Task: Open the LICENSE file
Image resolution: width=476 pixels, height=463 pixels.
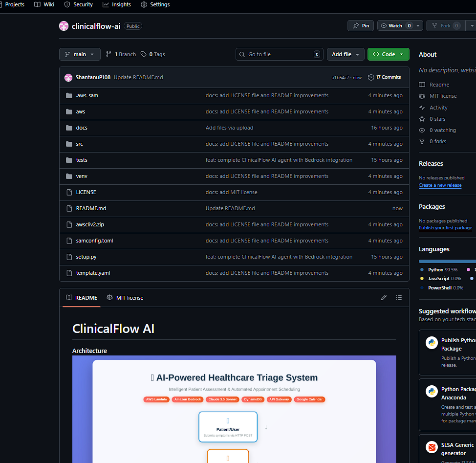Action: pyautogui.click(x=86, y=192)
